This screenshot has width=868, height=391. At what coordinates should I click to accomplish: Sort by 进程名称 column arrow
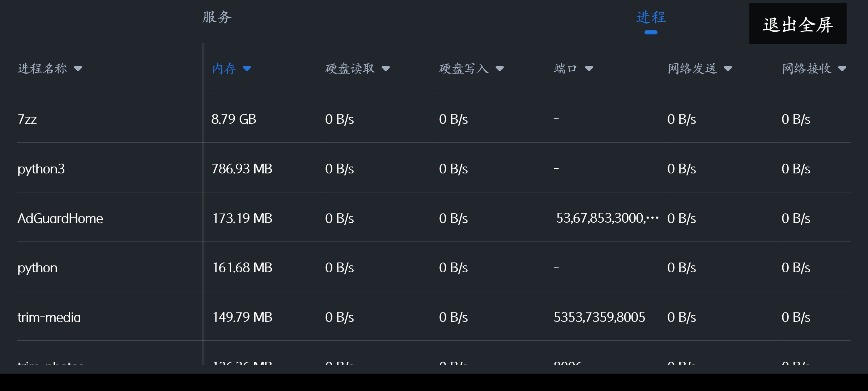(x=78, y=69)
